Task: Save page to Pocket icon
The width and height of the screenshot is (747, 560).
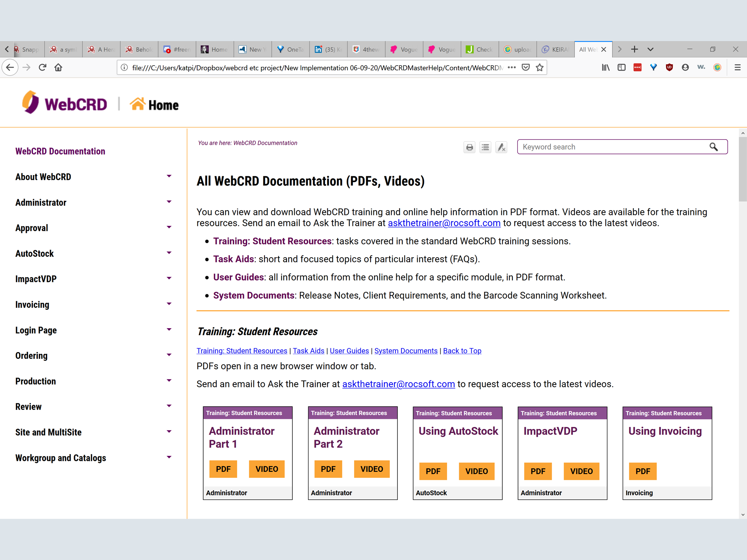Action: [526, 68]
